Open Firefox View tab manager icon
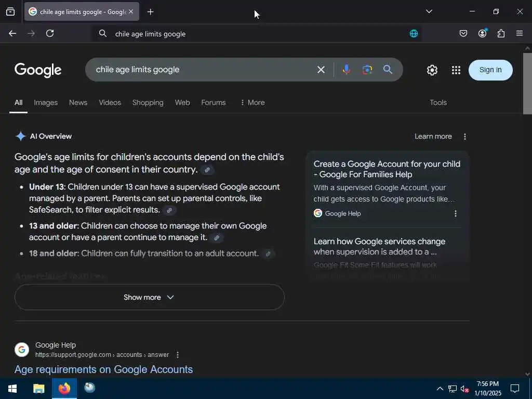The width and height of the screenshot is (532, 399). tap(10, 11)
